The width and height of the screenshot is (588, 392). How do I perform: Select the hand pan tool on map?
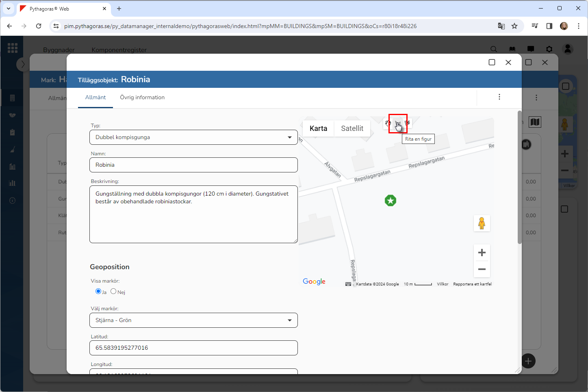(x=388, y=123)
